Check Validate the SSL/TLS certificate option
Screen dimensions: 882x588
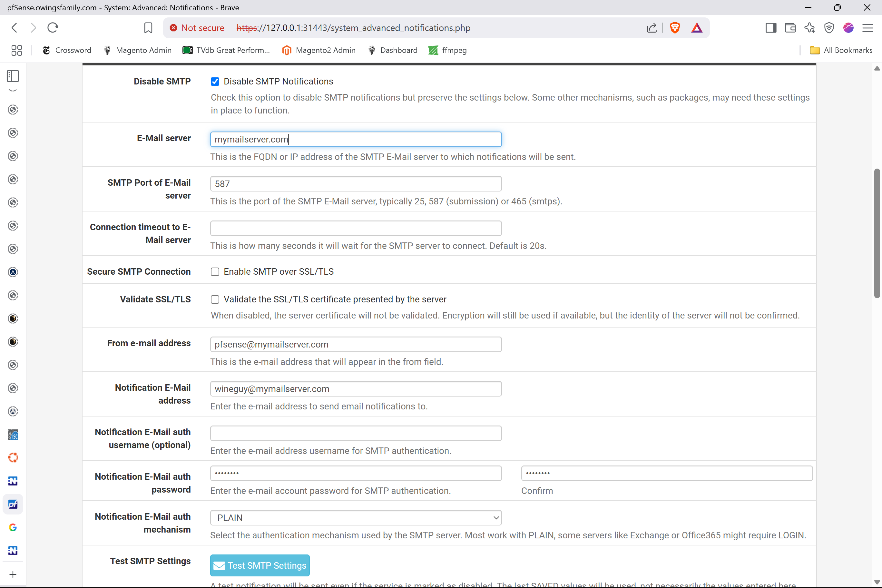pos(215,299)
